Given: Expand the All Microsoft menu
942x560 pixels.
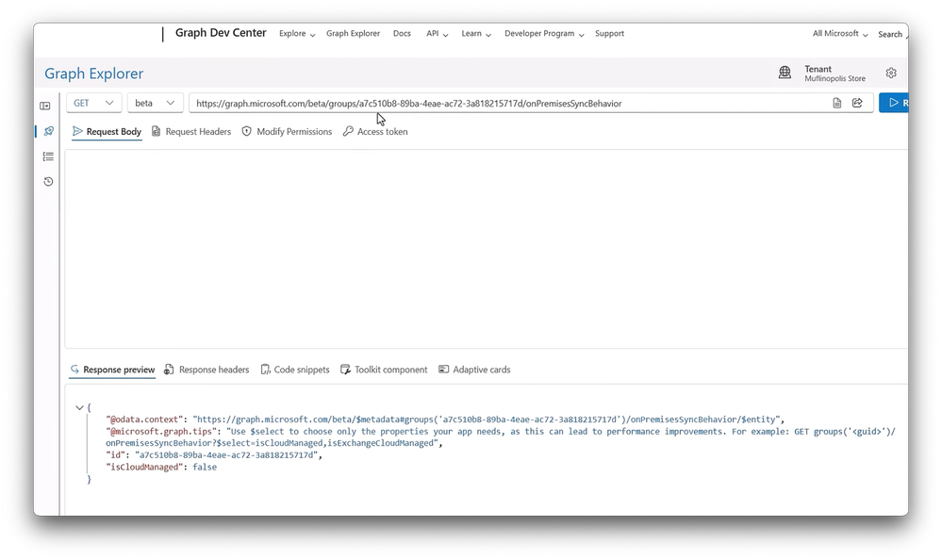Looking at the screenshot, I should tap(840, 34).
